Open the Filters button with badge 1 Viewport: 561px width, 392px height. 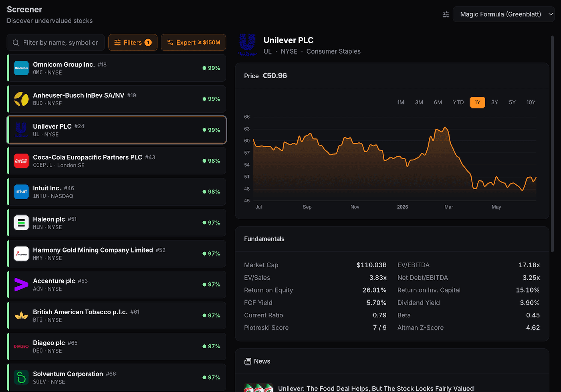pyautogui.click(x=133, y=42)
